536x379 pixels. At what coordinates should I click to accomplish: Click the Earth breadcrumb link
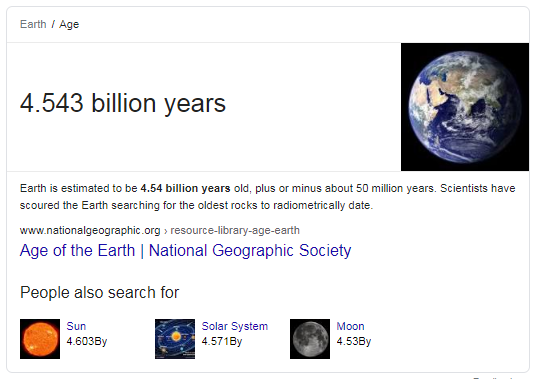(x=33, y=24)
